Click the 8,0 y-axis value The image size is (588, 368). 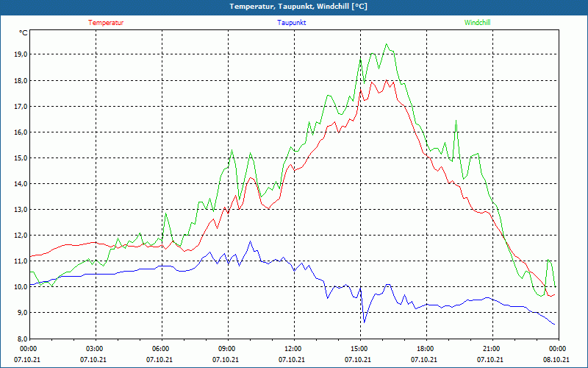pyautogui.click(x=23, y=339)
